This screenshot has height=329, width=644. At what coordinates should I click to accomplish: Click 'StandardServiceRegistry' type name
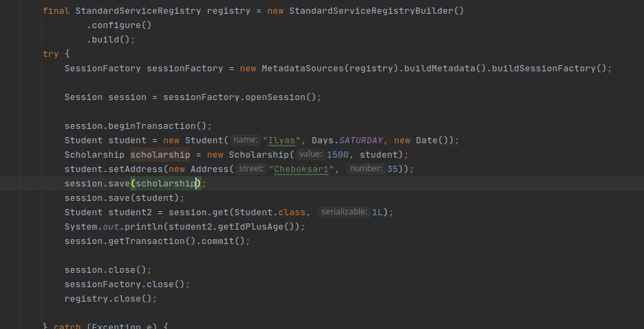tap(138, 11)
